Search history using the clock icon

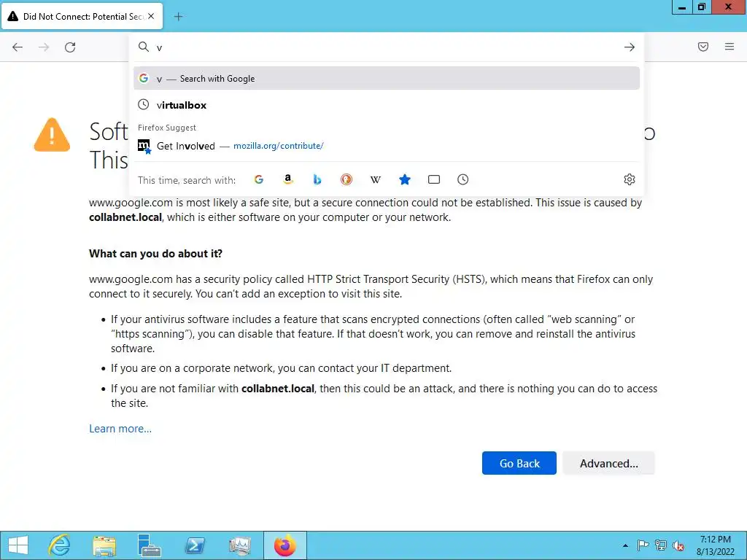point(463,179)
